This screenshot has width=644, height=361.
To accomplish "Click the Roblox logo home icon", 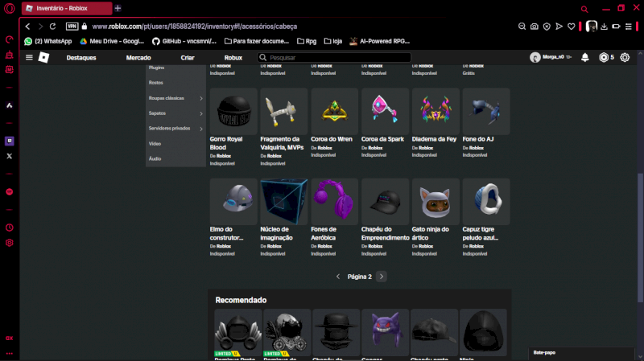I will (43, 58).
